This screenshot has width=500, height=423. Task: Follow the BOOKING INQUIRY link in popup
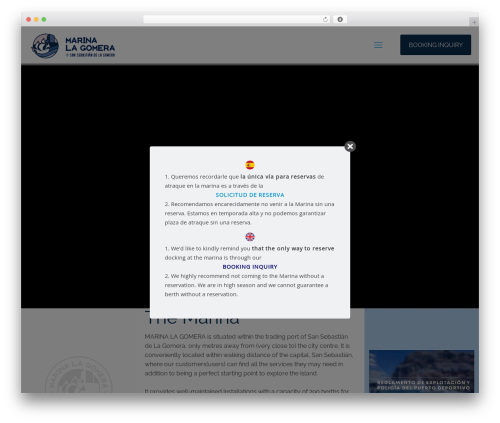point(250,267)
